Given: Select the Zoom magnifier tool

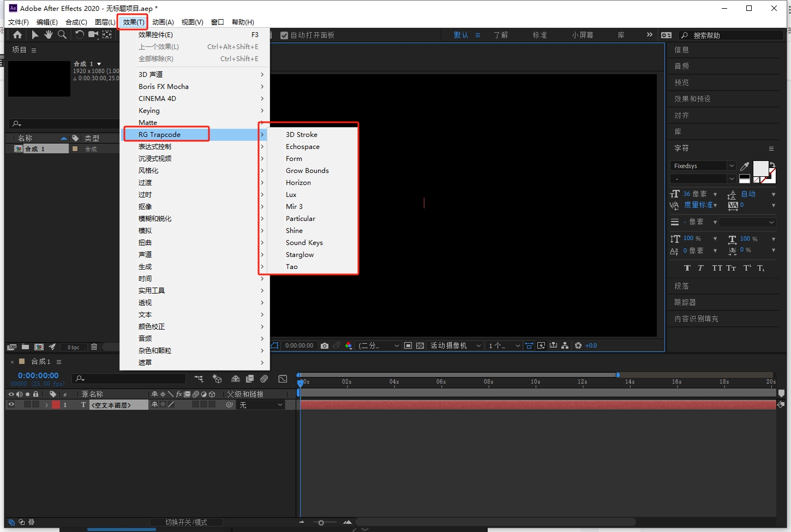Looking at the screenshot, I should (62, 35).
